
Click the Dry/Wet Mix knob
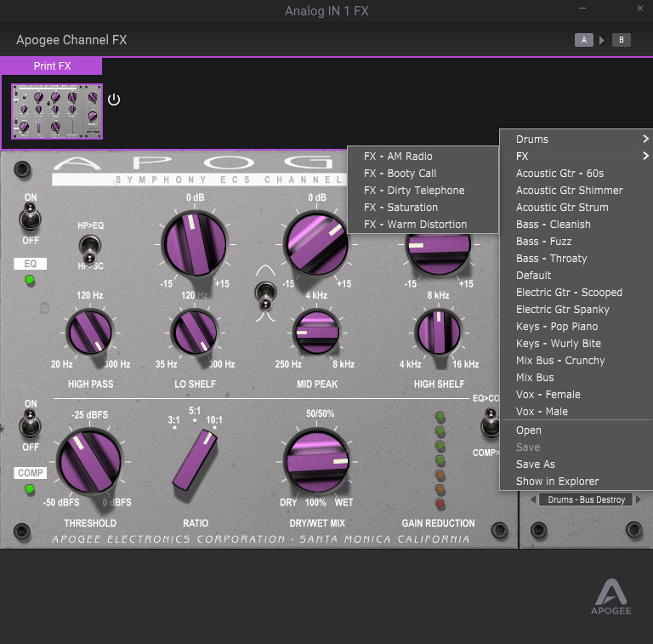coord(316,462)
